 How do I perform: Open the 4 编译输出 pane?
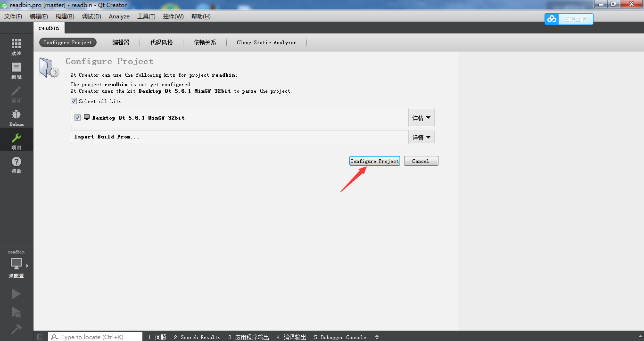pos(292,337)
